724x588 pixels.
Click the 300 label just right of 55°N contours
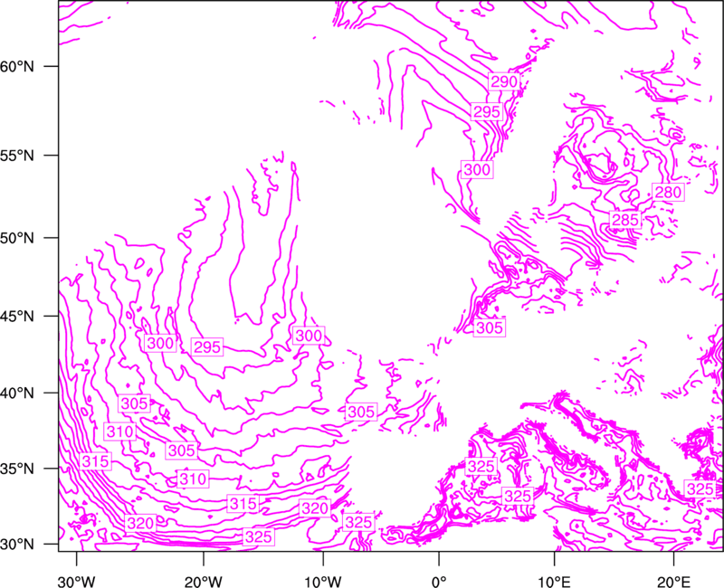click(477, 169)
